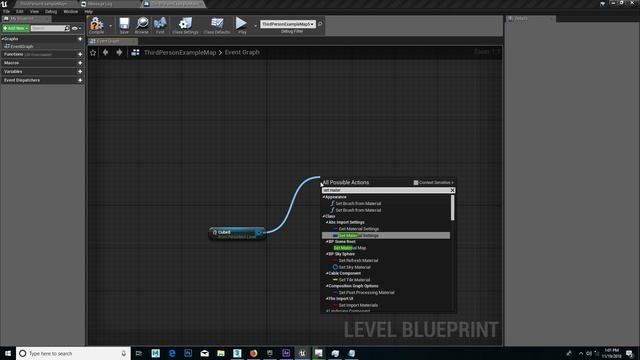
Task: Select the highlighted Set Material Settings action
Action: click(x=386, y=236)
